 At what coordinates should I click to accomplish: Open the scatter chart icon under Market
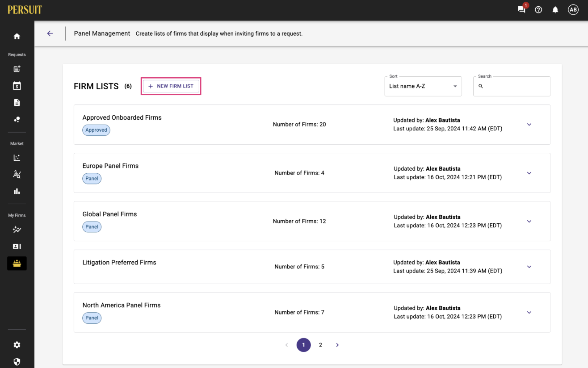click(17, 158)
